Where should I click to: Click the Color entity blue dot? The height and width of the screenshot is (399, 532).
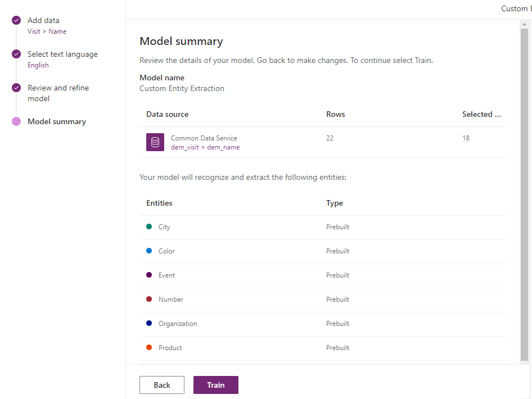tap(149, 251)
